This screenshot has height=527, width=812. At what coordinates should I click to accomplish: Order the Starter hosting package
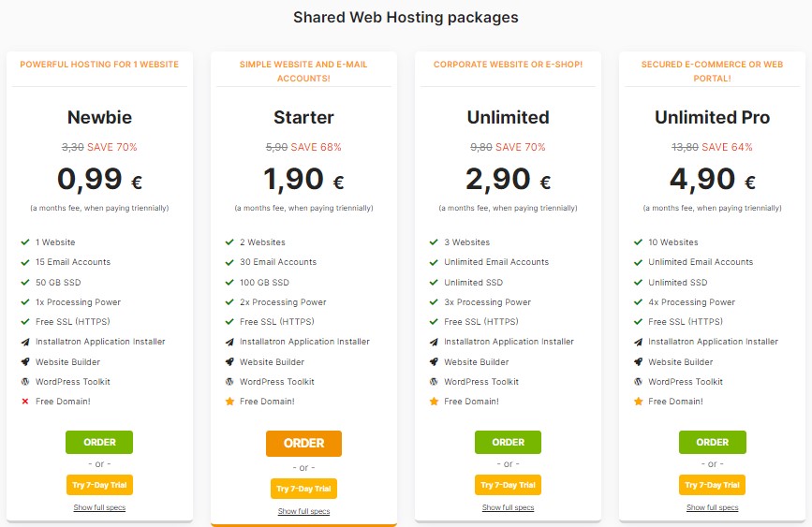[x=304, y=443]
